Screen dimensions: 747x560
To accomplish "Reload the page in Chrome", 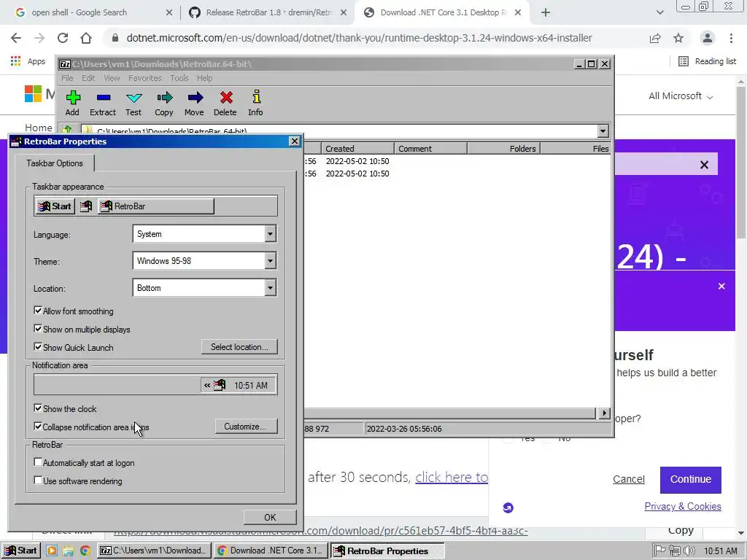I will (63, 38).
